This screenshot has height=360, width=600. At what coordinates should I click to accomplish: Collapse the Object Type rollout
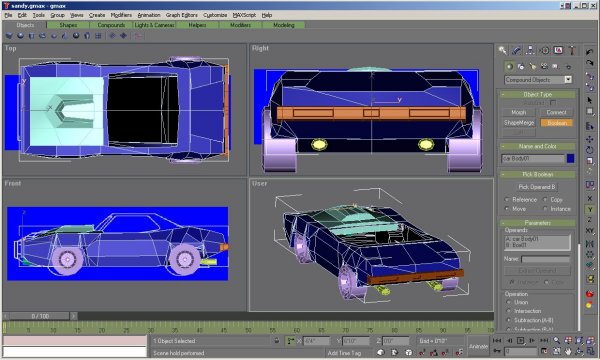click(537, 94)
